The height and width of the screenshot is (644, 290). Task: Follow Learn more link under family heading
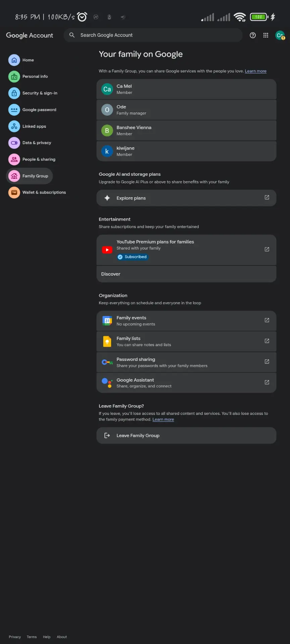coord(255,71)
